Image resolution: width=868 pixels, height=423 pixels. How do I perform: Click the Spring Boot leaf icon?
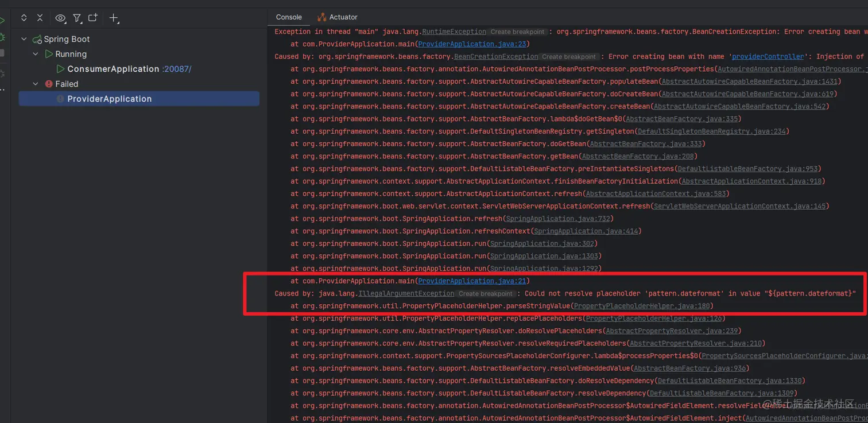coord(37,40)
